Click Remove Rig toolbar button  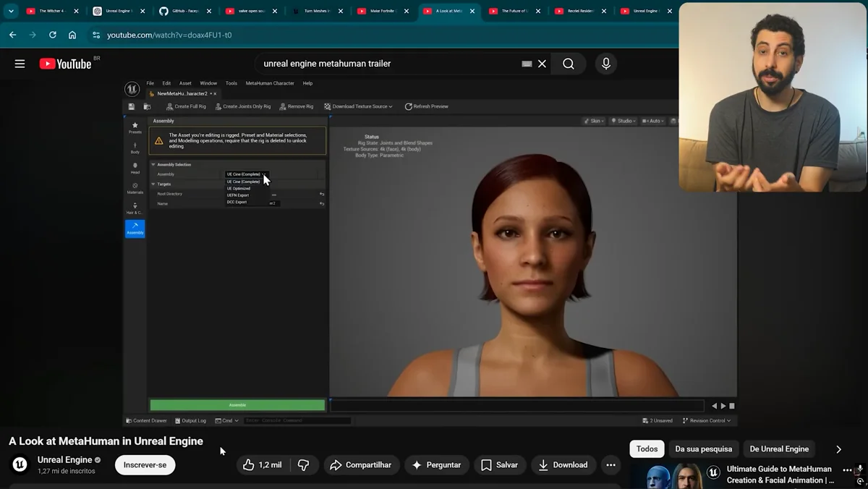[297, 106]
